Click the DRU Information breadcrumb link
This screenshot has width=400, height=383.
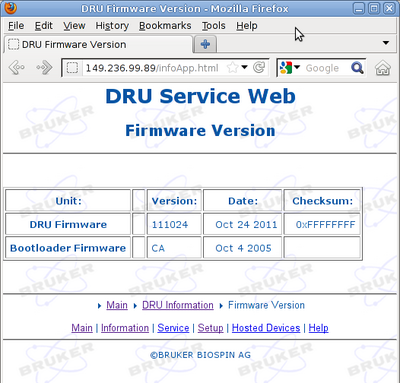point(178,305)
